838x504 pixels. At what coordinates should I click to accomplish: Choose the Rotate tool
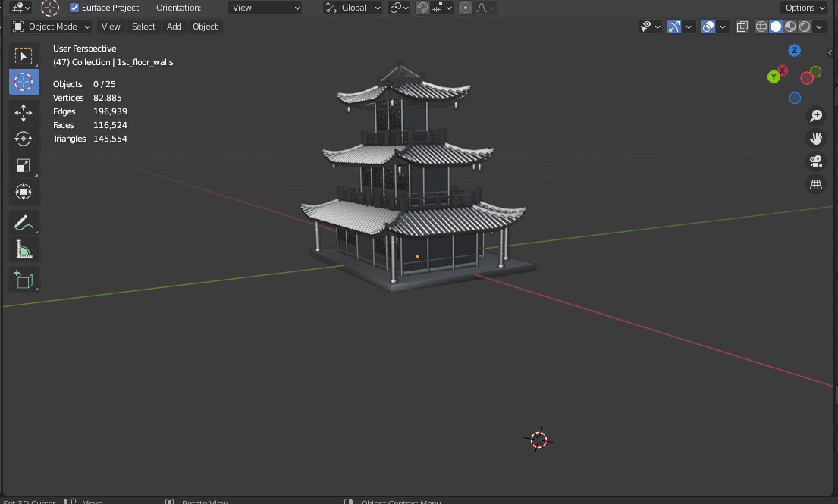coord(24,139)
